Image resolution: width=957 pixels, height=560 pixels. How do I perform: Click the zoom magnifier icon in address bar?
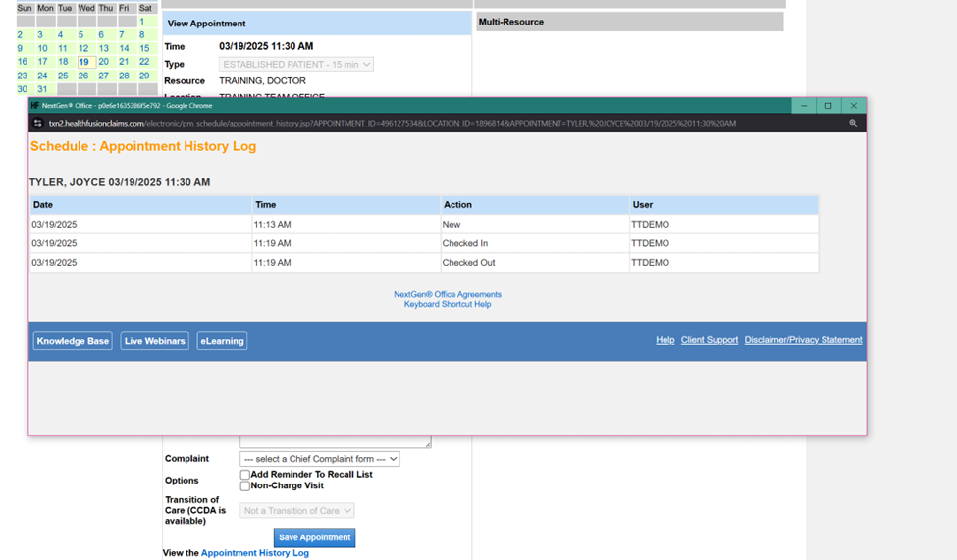853,124
